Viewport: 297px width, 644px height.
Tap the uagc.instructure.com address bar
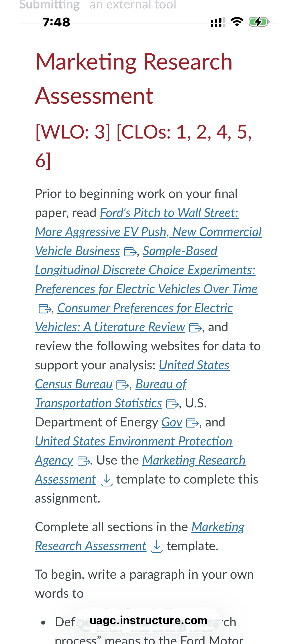(x=148, y=620)
